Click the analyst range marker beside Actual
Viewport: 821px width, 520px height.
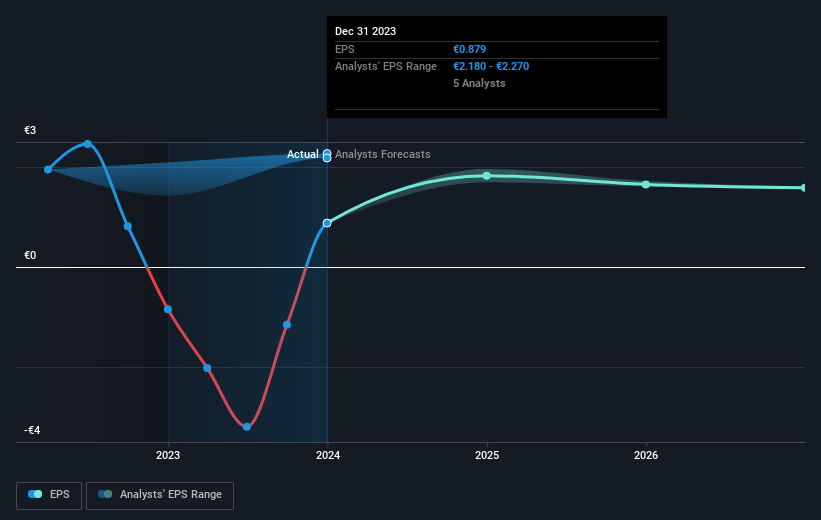pyautogui.click(x=327, y=156)
